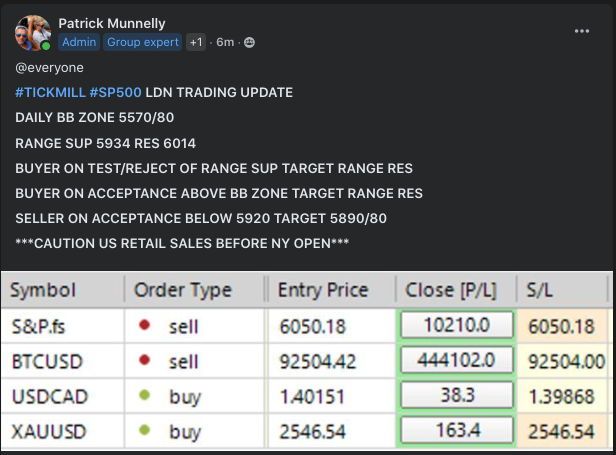Click the entry price 92504.42
Image resolution: width=616 pixels, height=455 pixels.
tap(317, 361)
